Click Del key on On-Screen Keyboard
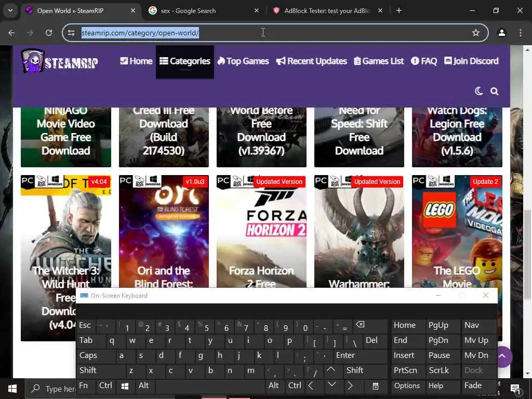Image resolution: width=532 pixels, height=399 pixels. 375,341
